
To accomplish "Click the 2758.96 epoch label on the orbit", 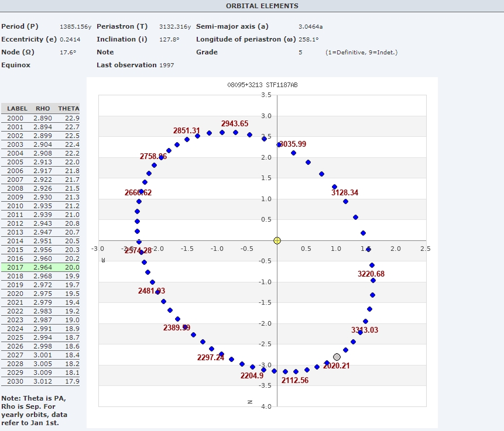I will click(153, 156).
